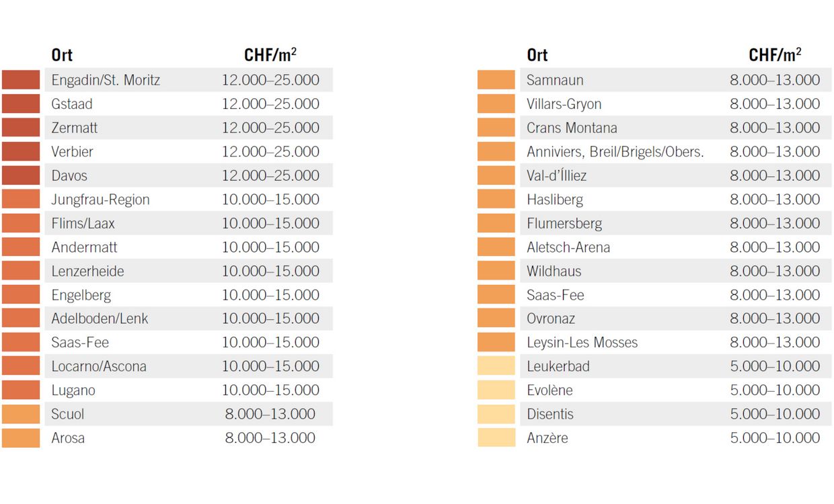
Task: Select the light yellow swatch beside Leukerbad
Action: coord(496,366)
